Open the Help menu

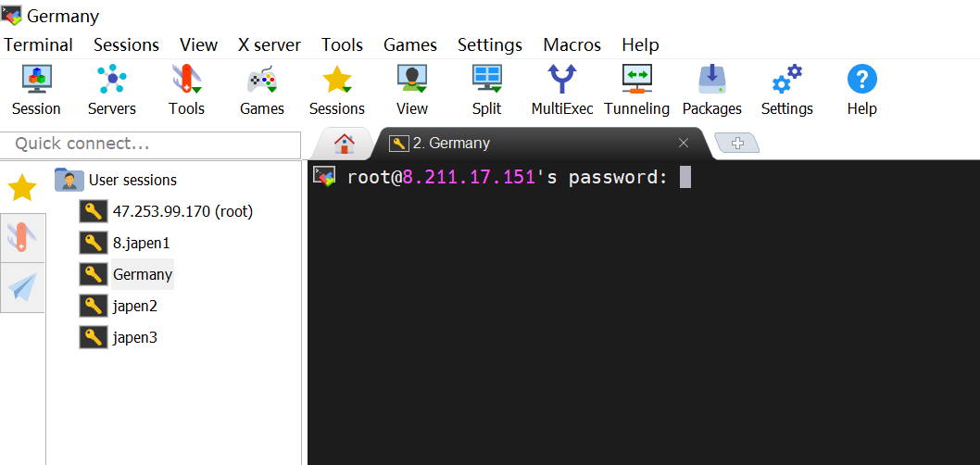pos(640,45)
